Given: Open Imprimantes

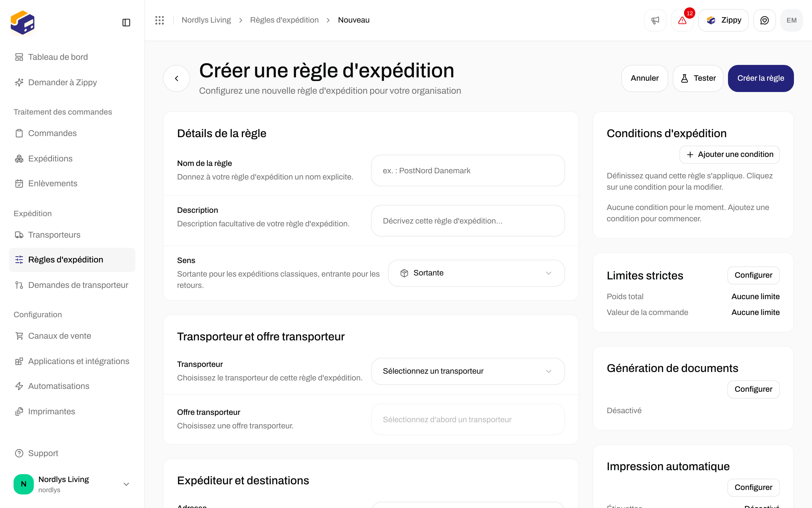Looking at the screenshot, I should tap(72, 411).
